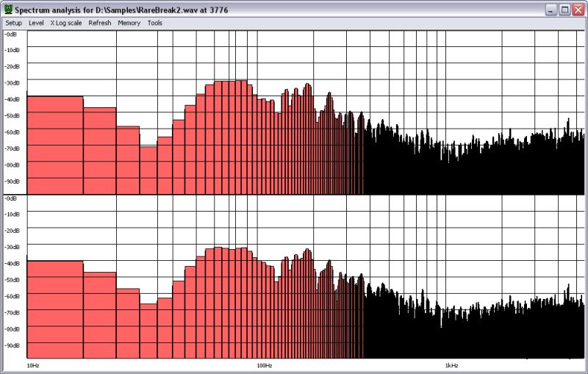Maximize the spectrum analysis window
The height and width of the screenshot is (374, 588).
click(x=564, y=10)
